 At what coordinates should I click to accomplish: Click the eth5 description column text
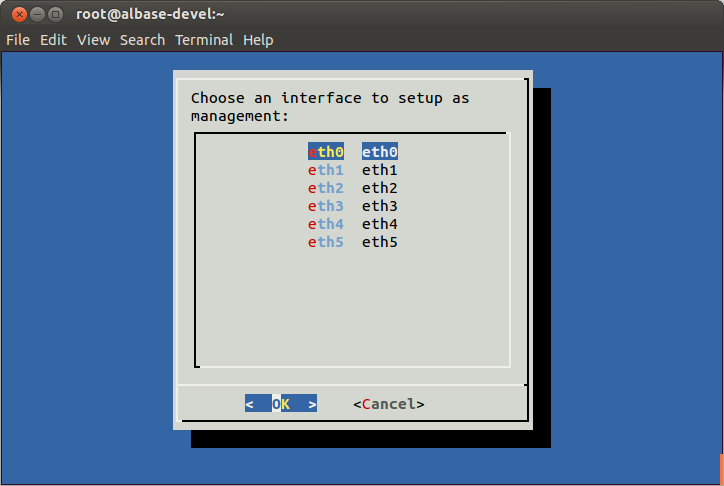(380, 242)
